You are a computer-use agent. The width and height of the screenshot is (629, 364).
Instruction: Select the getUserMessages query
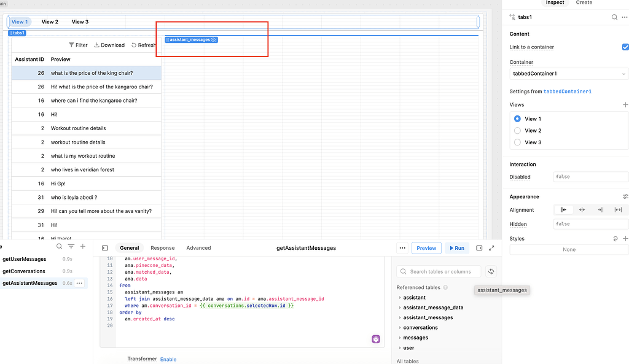tap(25, 259)
